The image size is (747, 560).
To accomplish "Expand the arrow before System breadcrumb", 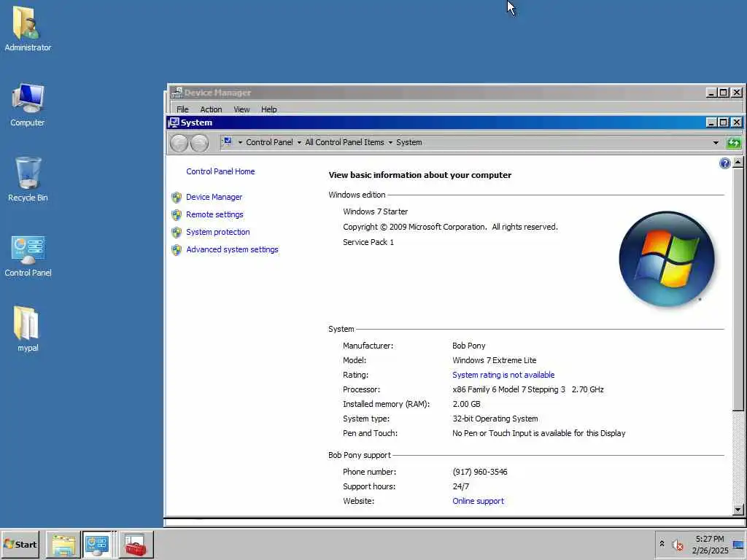I will 390,142.
